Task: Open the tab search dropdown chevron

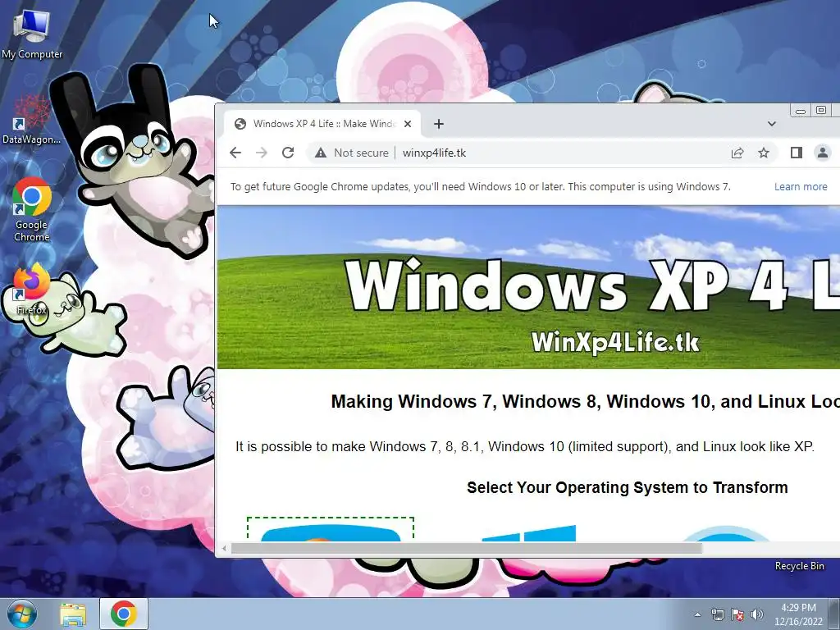Action: click(x=771, y=124)
